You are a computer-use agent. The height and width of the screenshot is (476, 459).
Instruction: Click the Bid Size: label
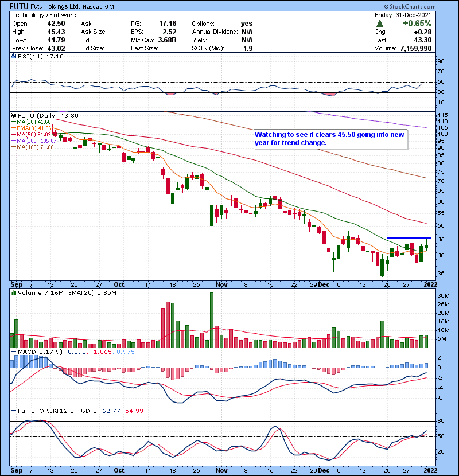(x=92, y=48)
